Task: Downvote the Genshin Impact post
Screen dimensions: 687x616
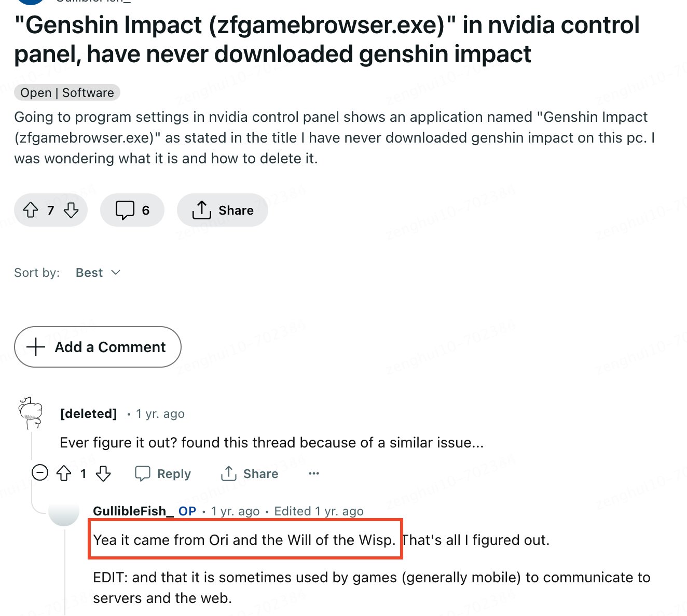Action: (x=71, y=210)
